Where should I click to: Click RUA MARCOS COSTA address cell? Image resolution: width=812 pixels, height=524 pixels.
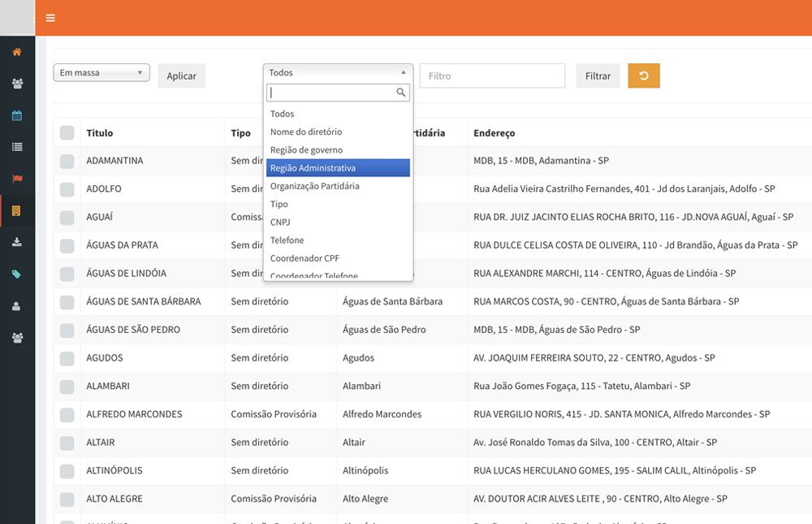click(606, 301)
